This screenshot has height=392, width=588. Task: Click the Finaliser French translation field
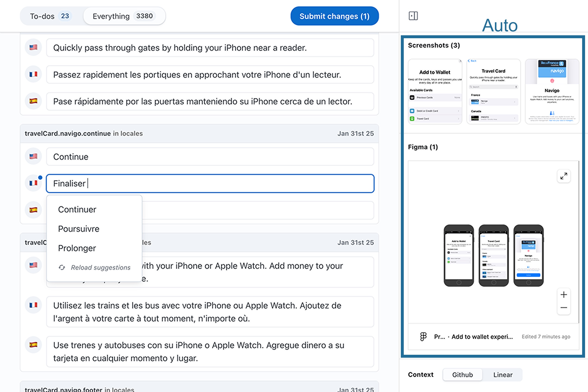[x=210, y=184]
